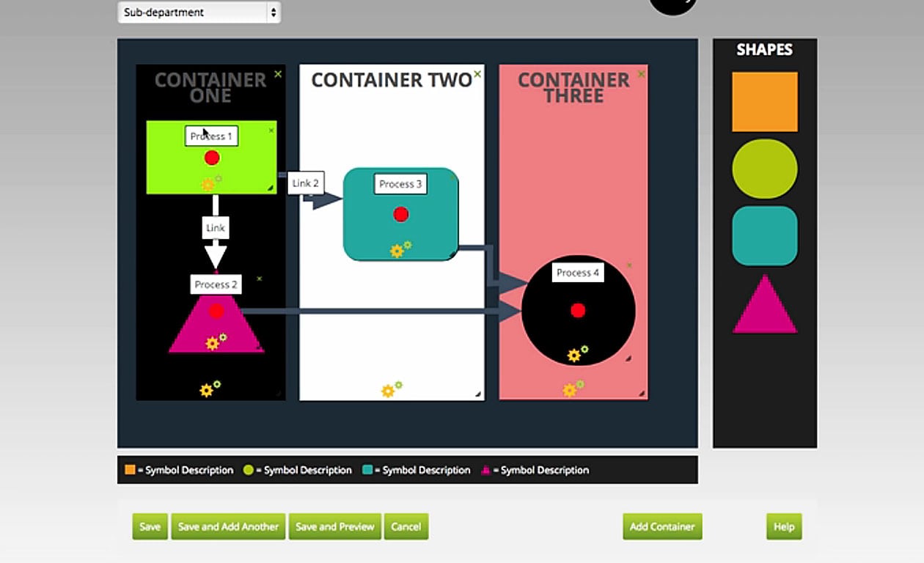Click the Process 4 label
This screenshot has width=924, height=563.
578,273
